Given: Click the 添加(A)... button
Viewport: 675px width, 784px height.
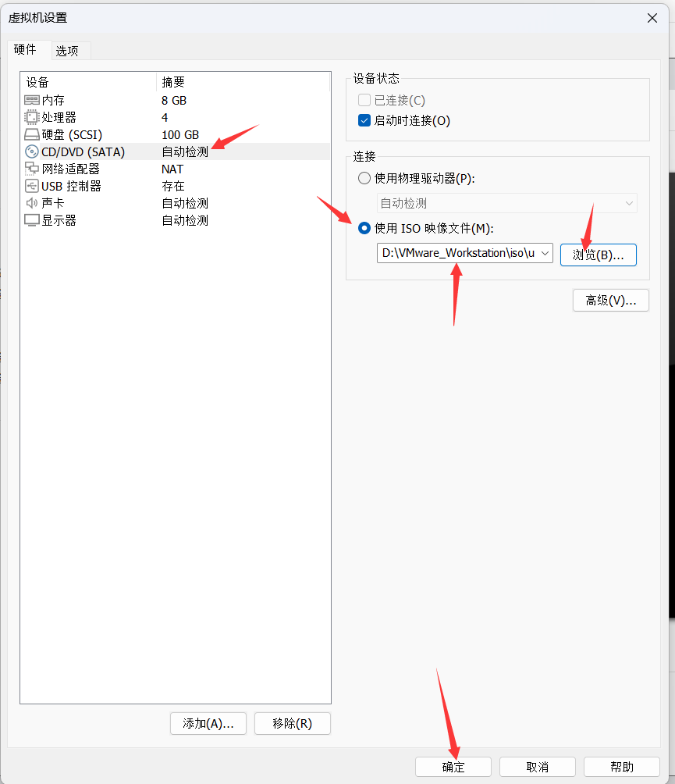Looking at the screenshot, I should click(x=208, y=724).
